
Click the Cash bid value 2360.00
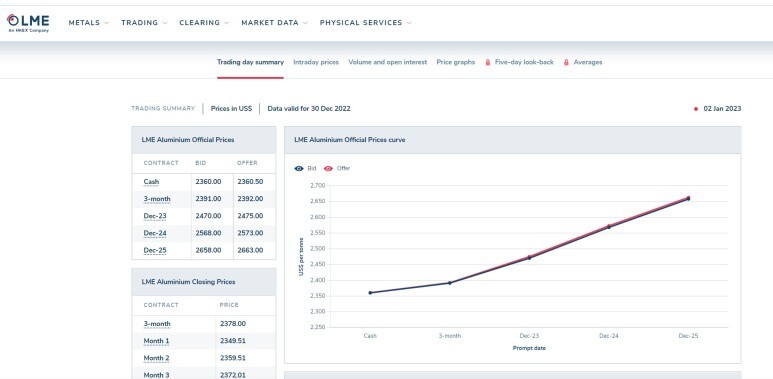click(x=208, y=182)
